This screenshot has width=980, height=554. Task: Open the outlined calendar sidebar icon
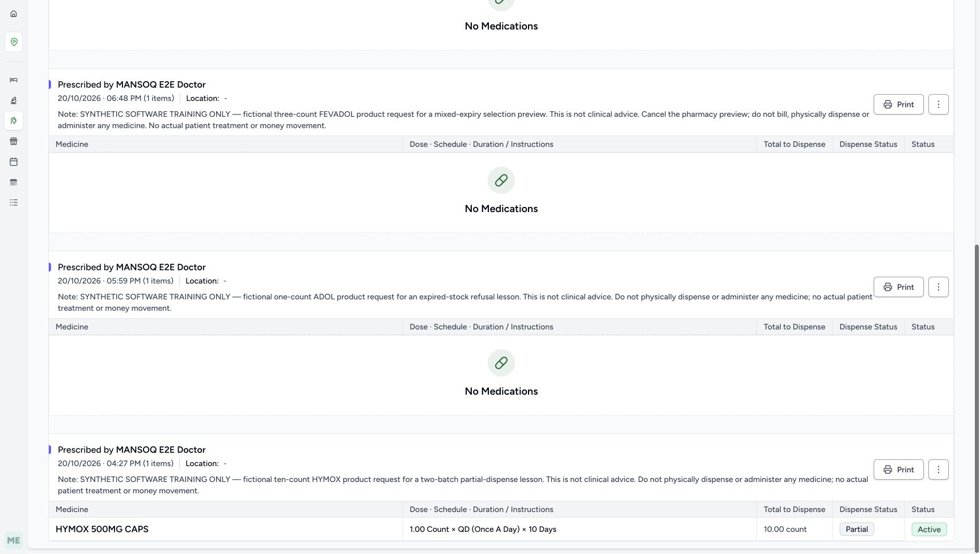14,162
